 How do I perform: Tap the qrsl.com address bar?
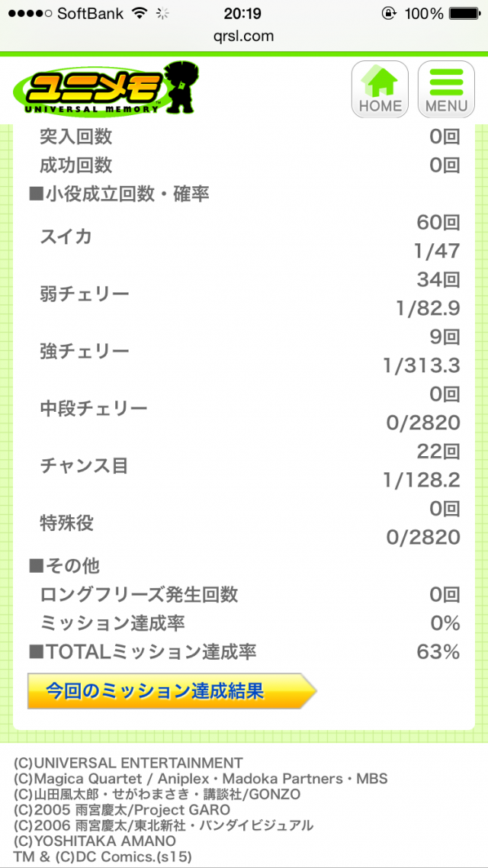244,36
